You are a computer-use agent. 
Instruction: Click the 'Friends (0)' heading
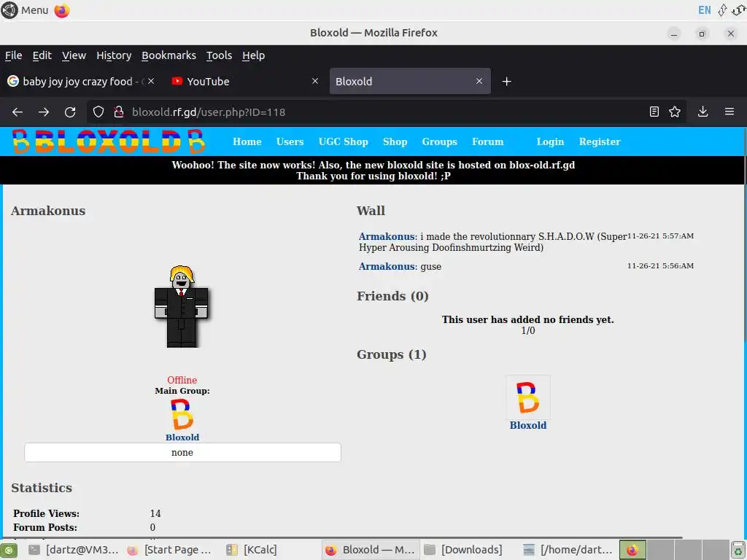point(392,296)
